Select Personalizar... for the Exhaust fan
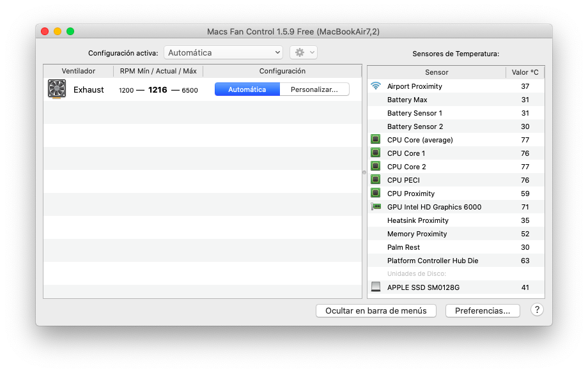The width and height of the screenshot is (588, 373). tap(314, 89)
